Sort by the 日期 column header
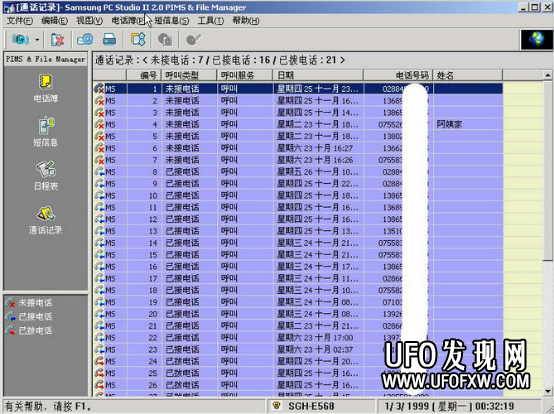 318,75
